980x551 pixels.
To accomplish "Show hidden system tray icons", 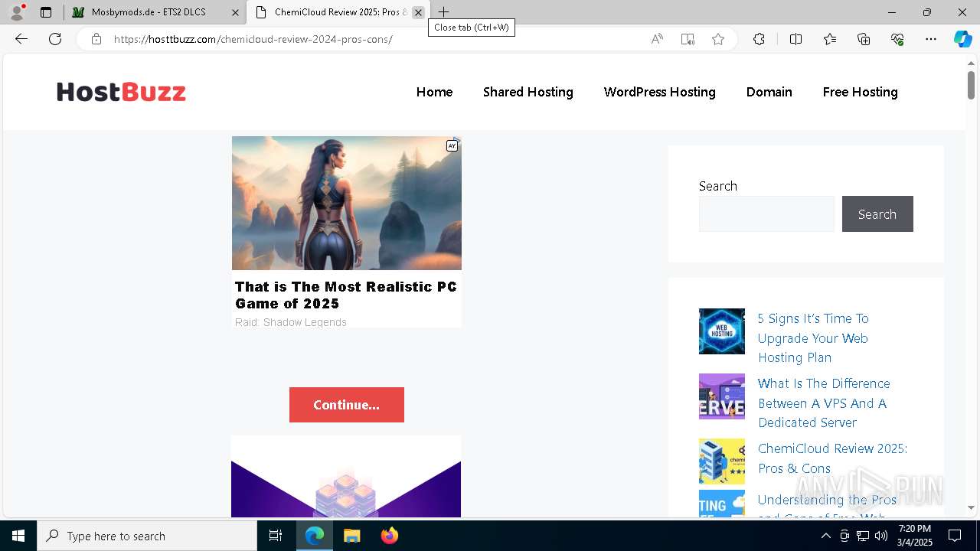I will pyautogui.click(x=825, y=536).
